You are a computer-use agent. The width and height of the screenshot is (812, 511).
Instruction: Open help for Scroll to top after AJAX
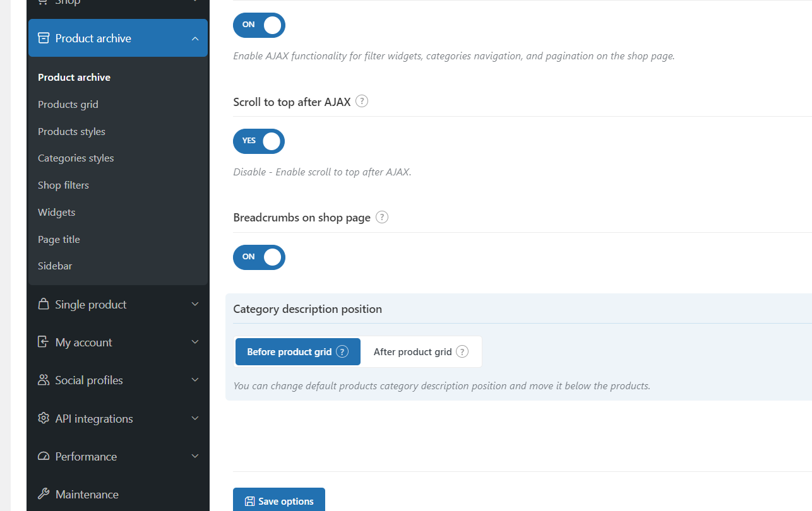[362, 101]
